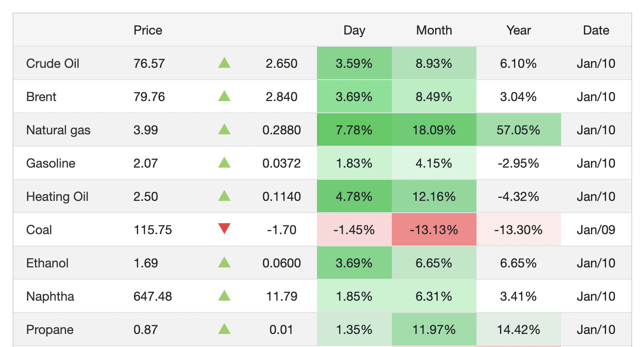Click Propane change value 0.01
Viewport: 644px width, 347px height.
[x=282, y=330]
